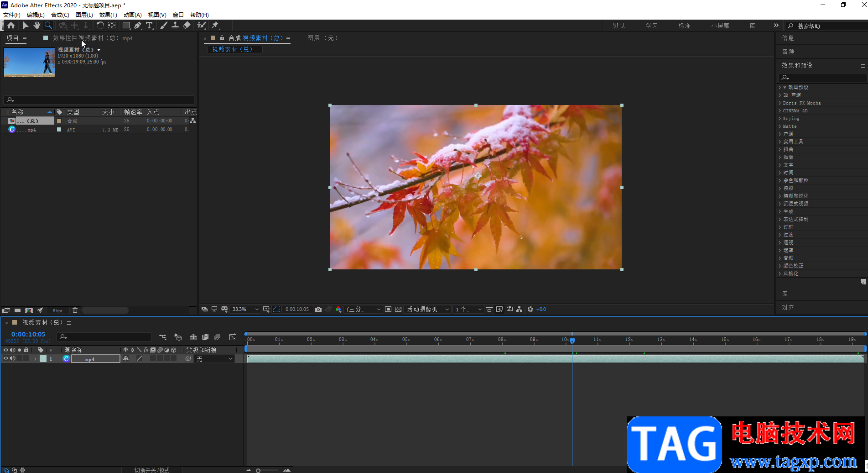Click the new composition icon in project panel
Screen dimensions: 868x473
(29, 310)
